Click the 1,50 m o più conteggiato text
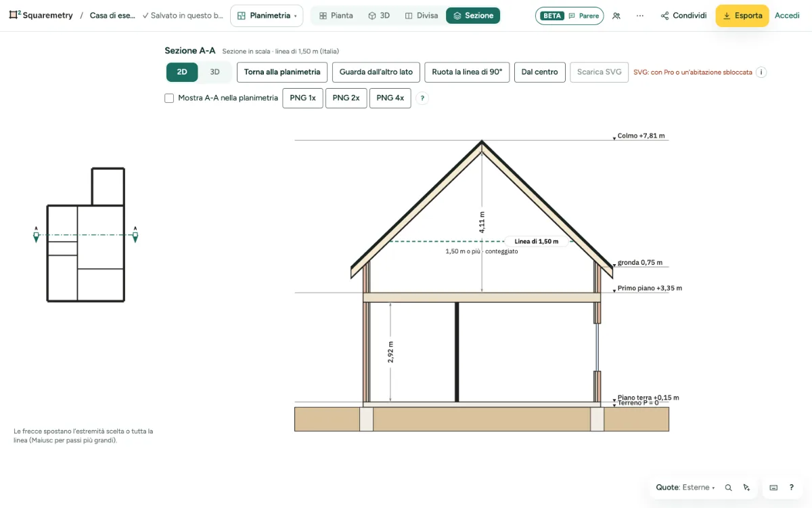 click(482, 251)
